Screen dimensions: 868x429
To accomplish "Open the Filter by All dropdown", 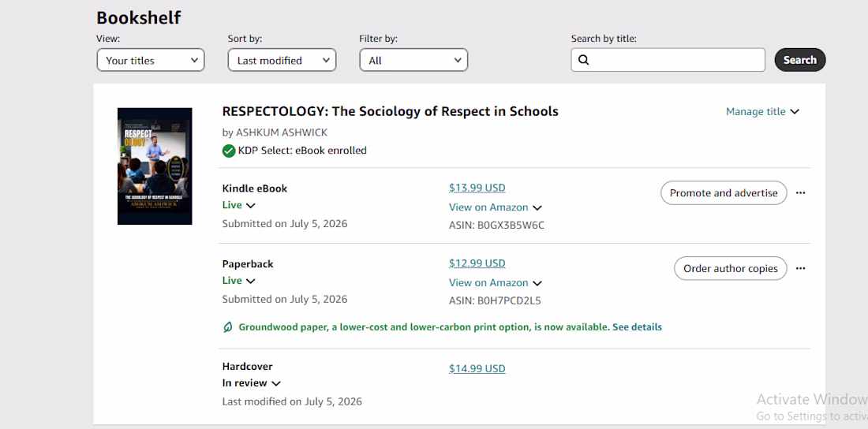I will (x=413, y=61).
